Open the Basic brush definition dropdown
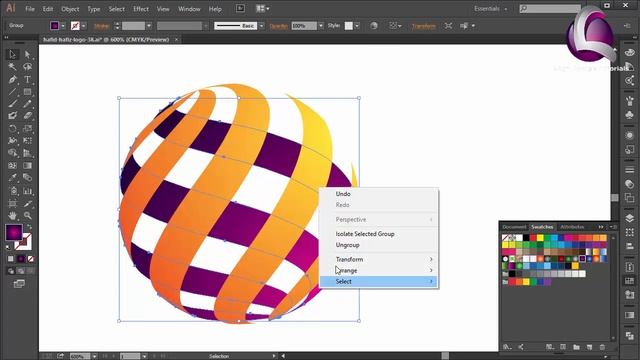The image size is (640, 360). [261, 26]
